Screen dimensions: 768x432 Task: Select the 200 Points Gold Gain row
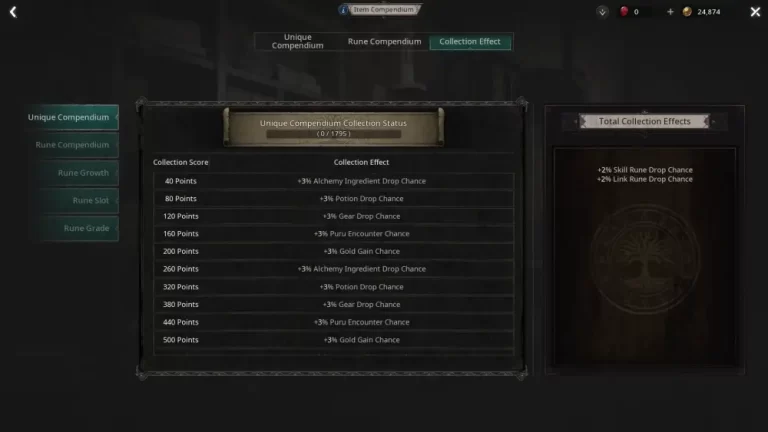334,251
